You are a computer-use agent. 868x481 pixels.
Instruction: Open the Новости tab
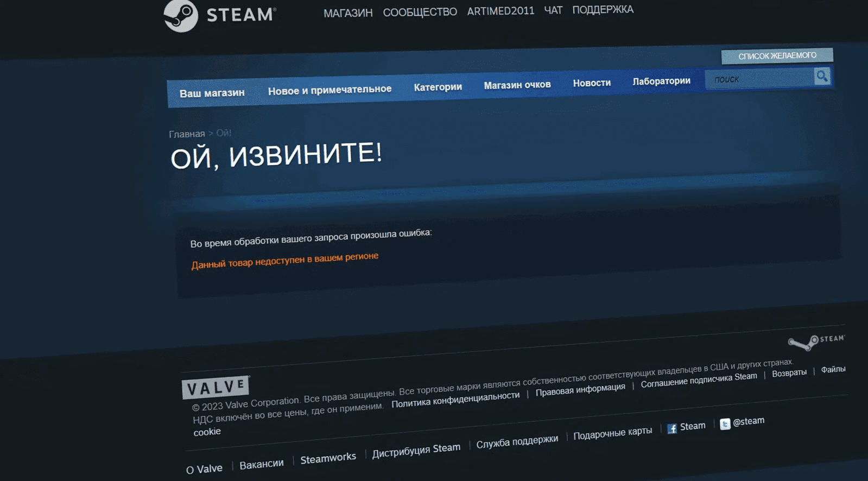pos(592,83)
